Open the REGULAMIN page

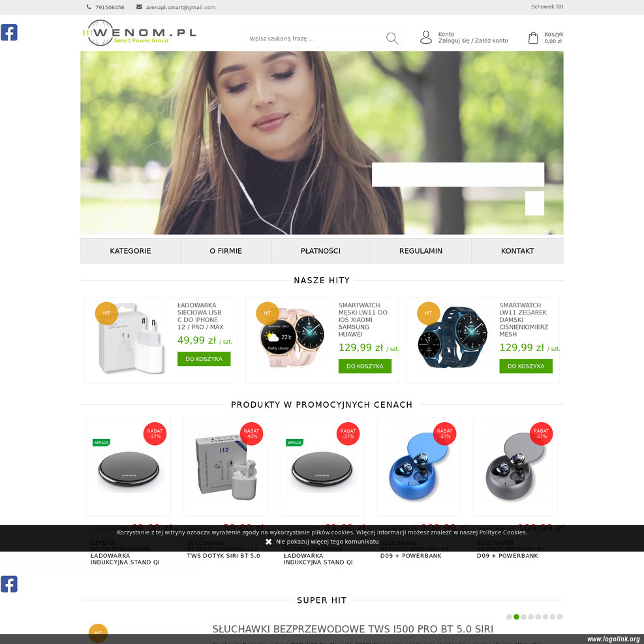click(421, 251)
